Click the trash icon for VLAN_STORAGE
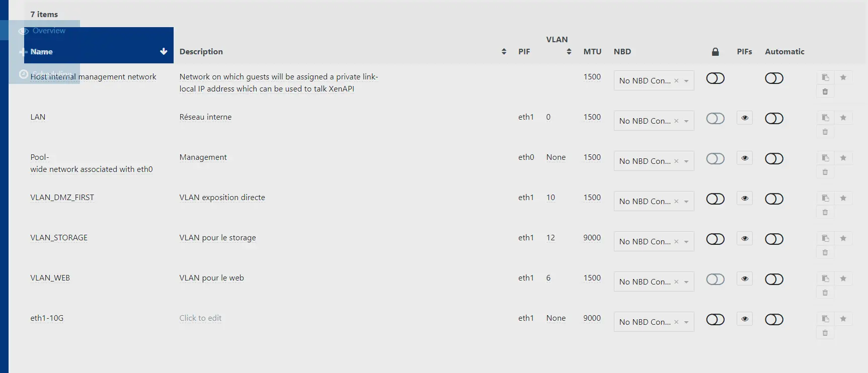 tap(825, 252)
